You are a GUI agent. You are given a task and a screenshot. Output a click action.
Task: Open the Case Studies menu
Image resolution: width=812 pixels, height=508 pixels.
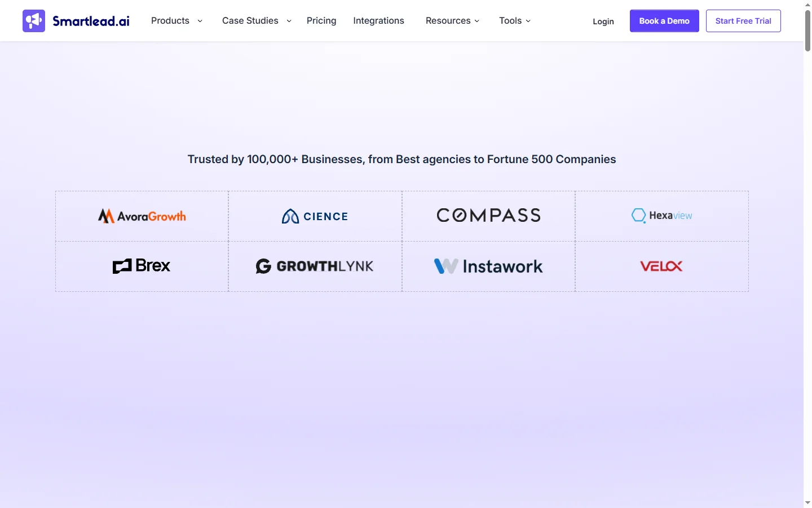(x=250, y=21)
